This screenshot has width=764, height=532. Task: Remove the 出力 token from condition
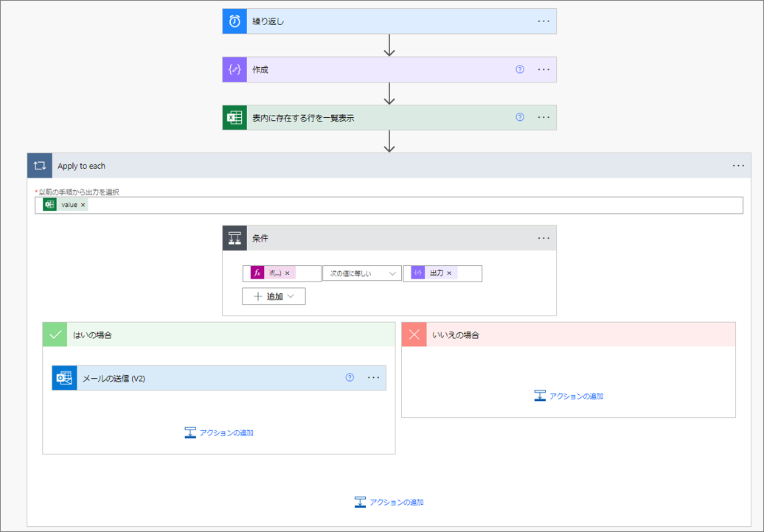click(449, 273)
